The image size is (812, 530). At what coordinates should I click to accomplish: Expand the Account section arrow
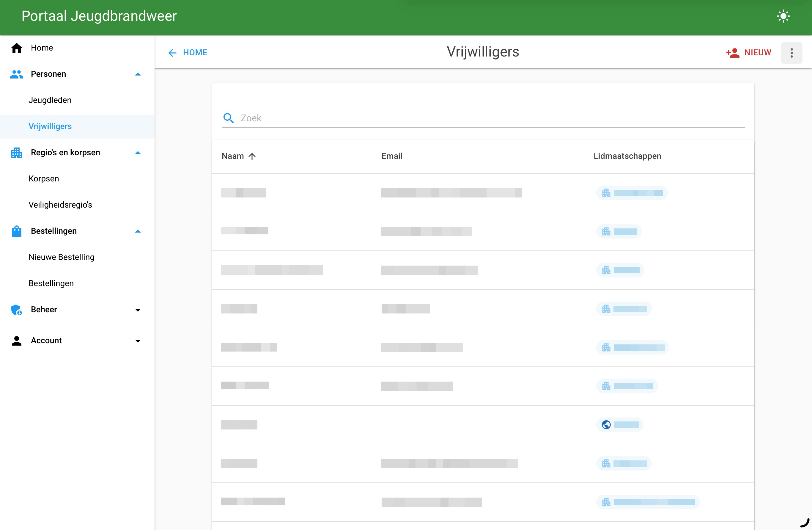[138, 341]
